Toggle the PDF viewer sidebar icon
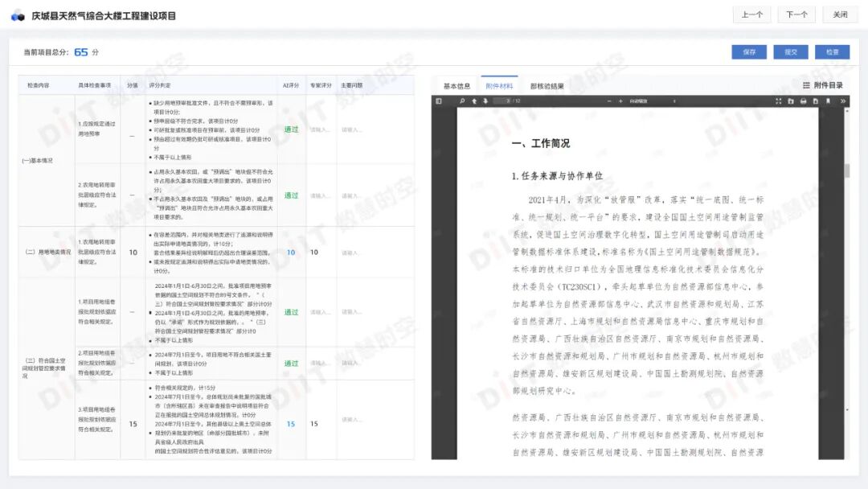Screen dimensions: 868x489 [x=439, y=101]
